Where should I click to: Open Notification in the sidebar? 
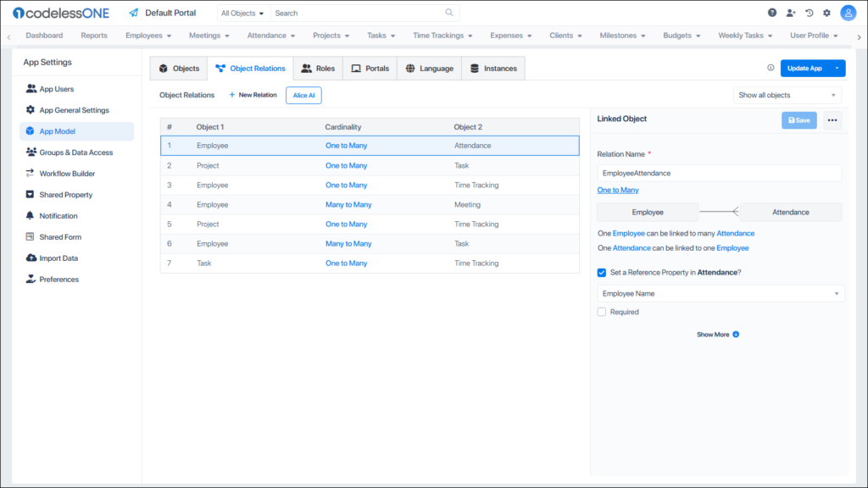pos(58,216)
